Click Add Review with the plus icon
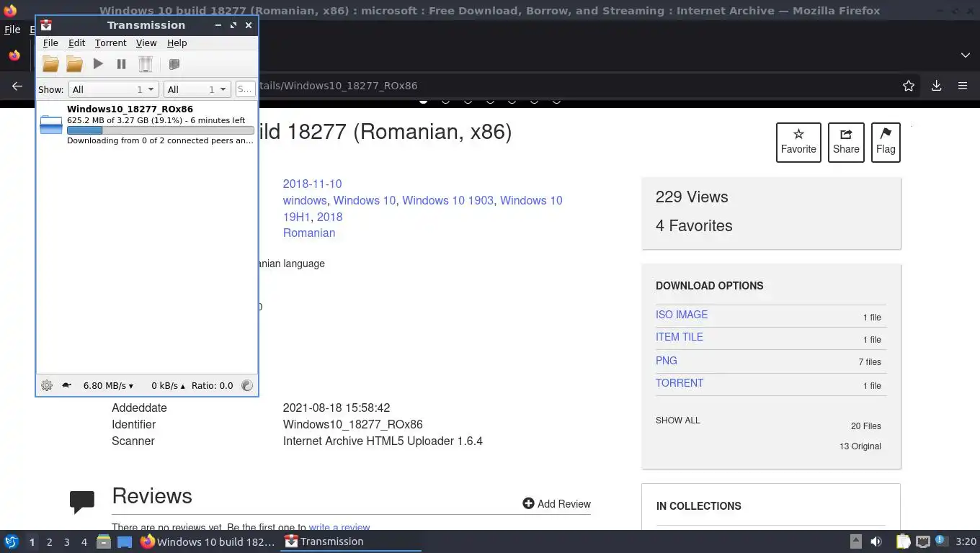 (x=556, y=504)
